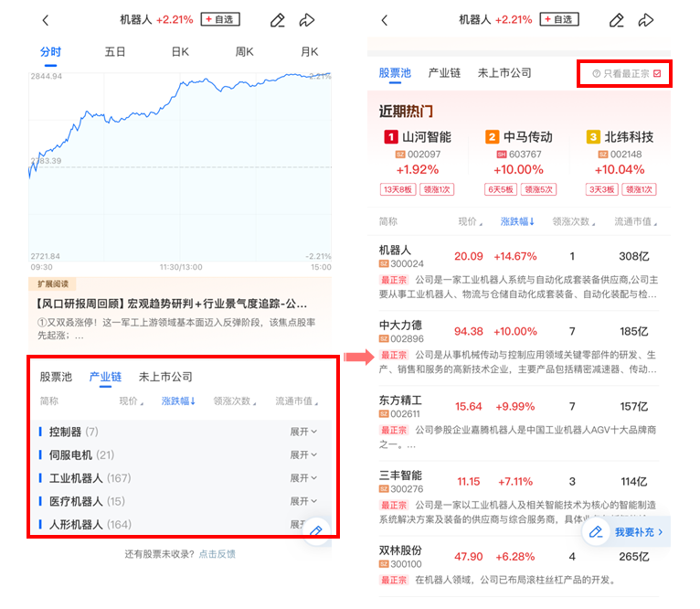Sort by 现价 on the right screen
The width and height of the screenshot is (700, 609).
click(x=471, y=221)
